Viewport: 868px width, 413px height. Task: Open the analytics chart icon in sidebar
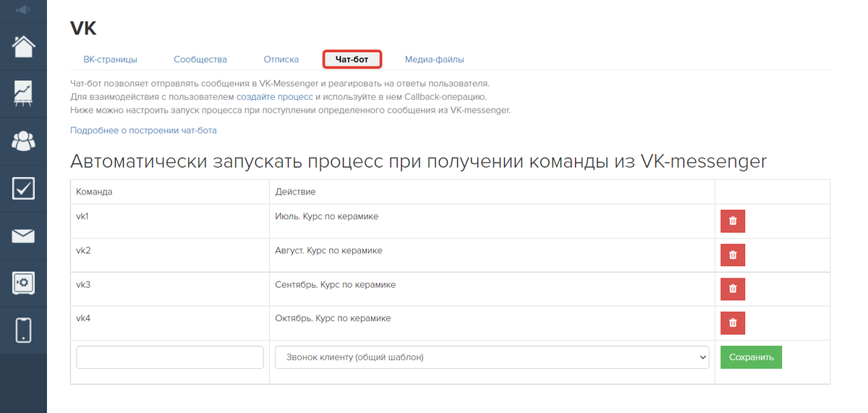(x=23, y=93)
